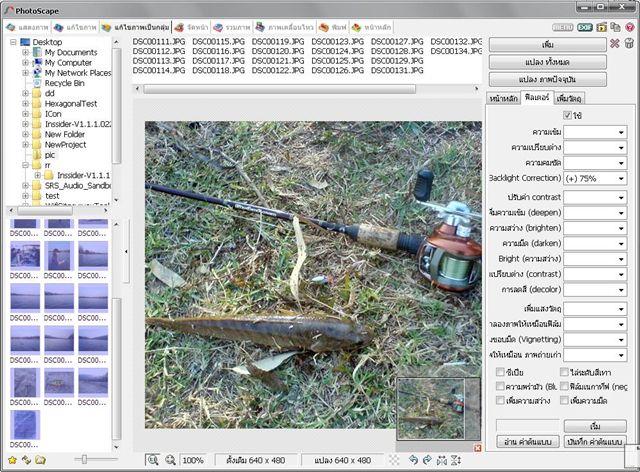
Task: Remove selected file with pink X icon
Action: tap(615, 43)
